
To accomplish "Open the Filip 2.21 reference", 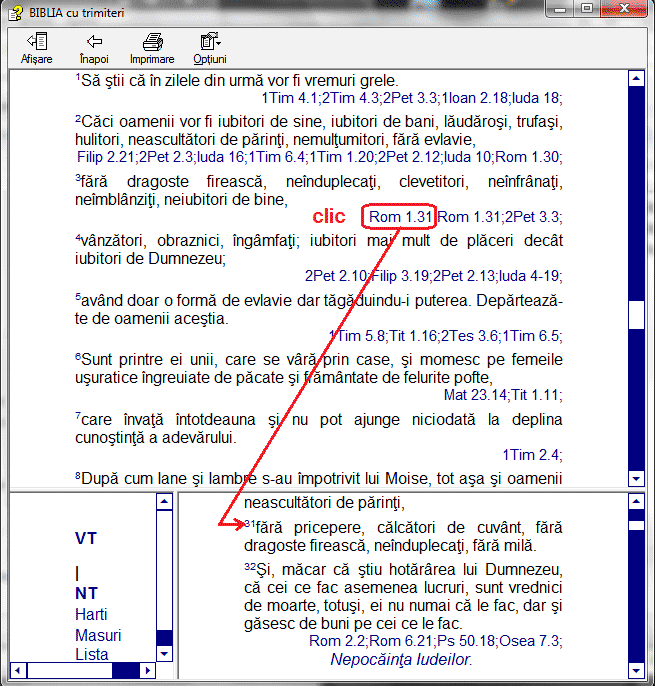I will point(105,157).
